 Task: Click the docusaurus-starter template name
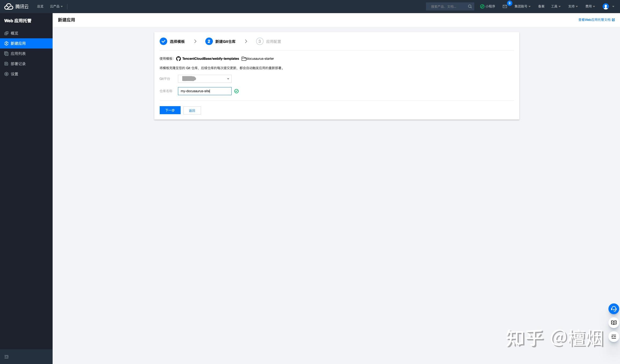(x=260, y=59)
